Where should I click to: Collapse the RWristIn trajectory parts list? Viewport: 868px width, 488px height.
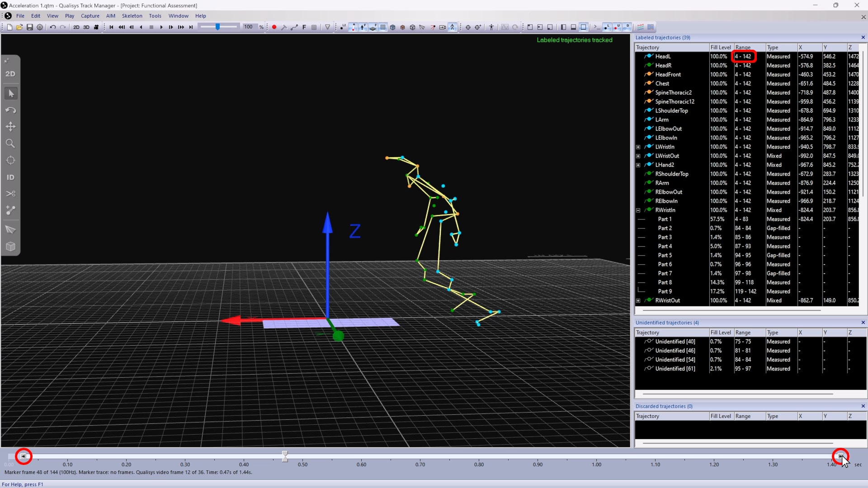(x=638, y=210)
